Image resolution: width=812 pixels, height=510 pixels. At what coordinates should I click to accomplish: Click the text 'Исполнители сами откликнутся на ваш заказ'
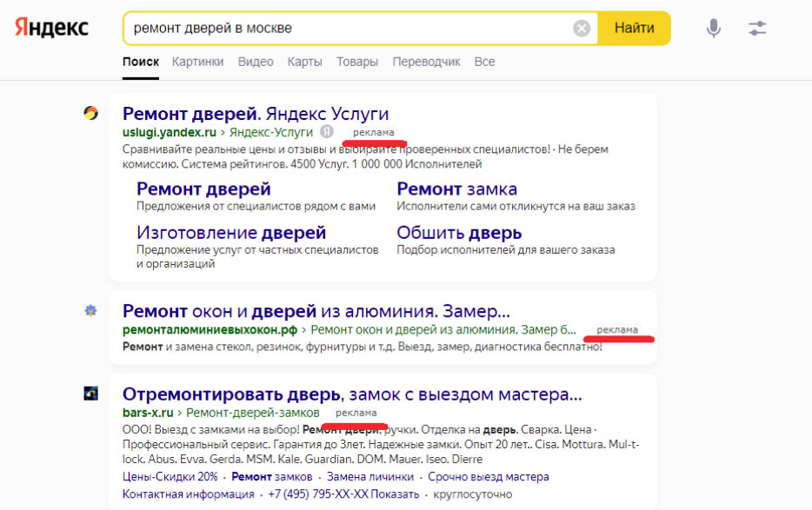coord(516,206)
